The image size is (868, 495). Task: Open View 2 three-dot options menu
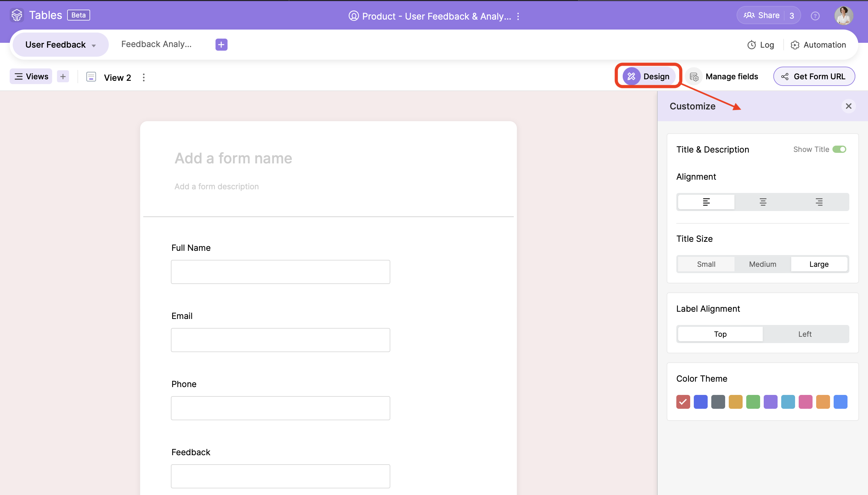coord(144,77)
